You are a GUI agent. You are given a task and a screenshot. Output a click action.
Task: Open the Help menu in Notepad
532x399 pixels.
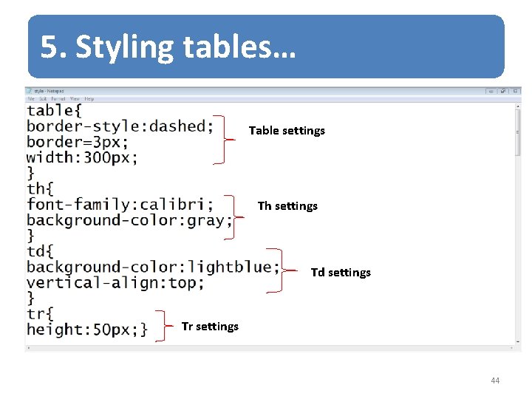pos(89,99)
